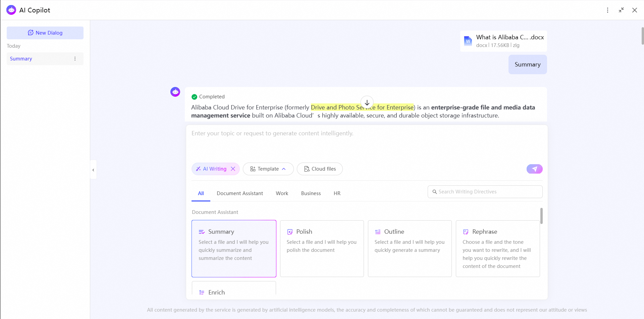Switch to the Document Assistant tab
This screenshot has height=319, width=644.
point(240,193)
